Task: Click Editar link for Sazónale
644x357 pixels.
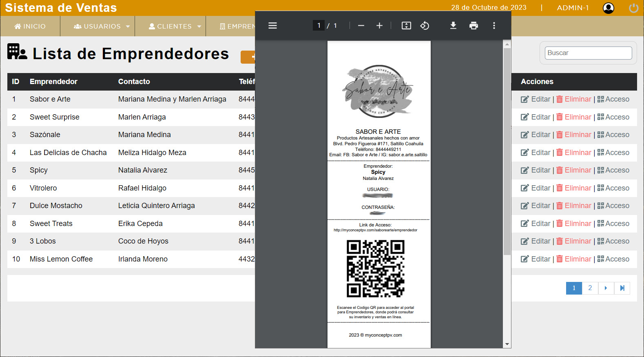Action: pos(541,135)
